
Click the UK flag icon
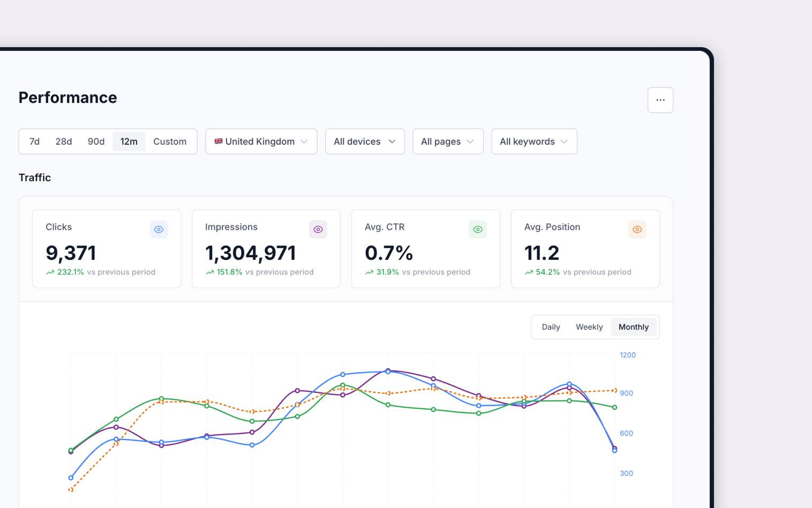point(219,141)
